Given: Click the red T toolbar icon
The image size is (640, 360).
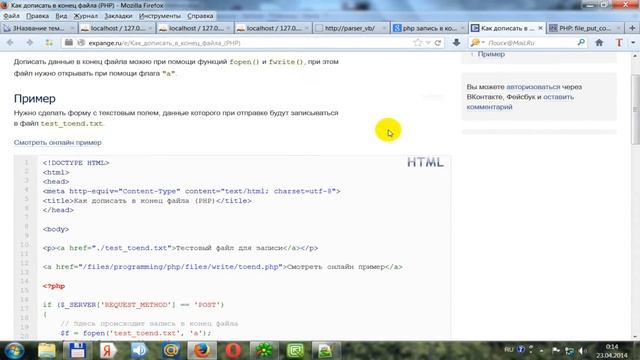Looking at the screenshot, I should pyautogui.click(x=619, y=42).
